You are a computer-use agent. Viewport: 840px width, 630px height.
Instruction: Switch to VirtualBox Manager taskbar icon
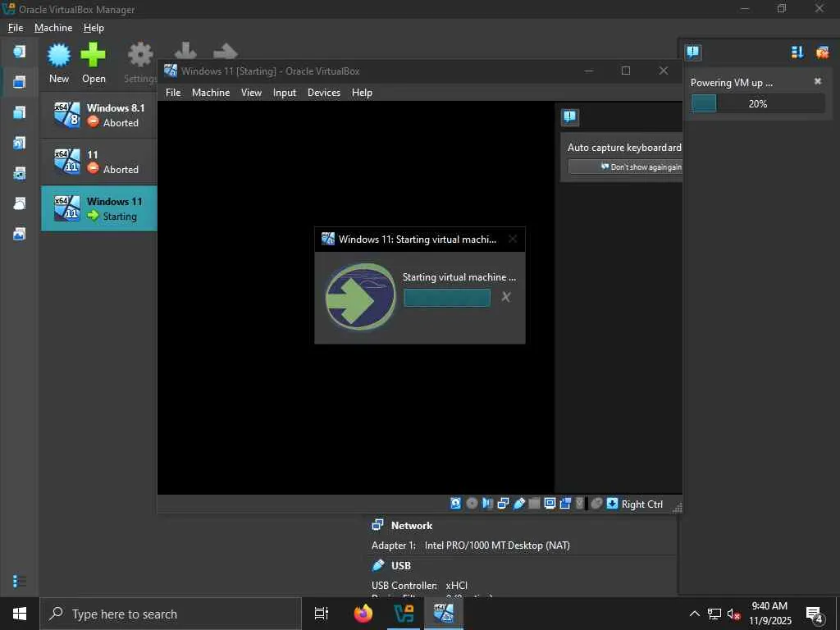403,614
